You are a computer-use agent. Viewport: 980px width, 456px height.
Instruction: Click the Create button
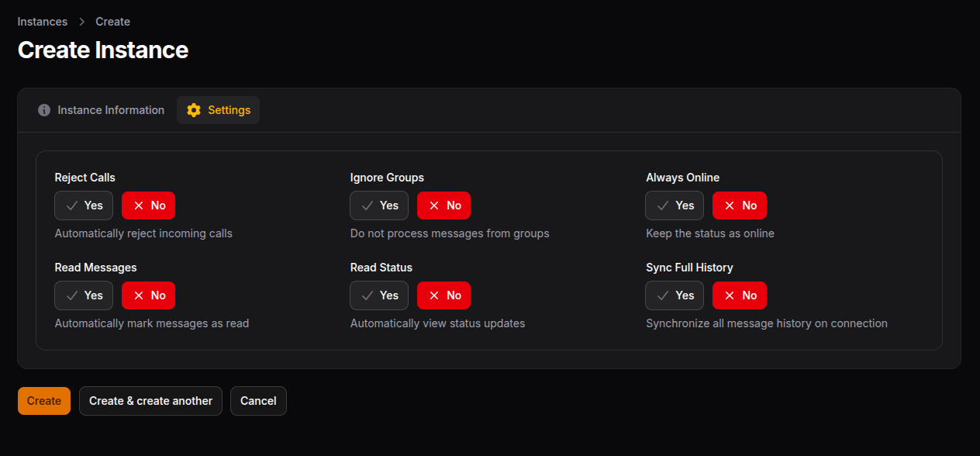[x=43, y=401]
